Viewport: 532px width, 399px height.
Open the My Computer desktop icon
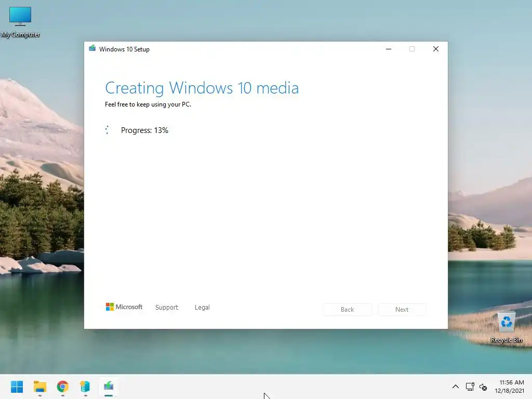point(20,22)
